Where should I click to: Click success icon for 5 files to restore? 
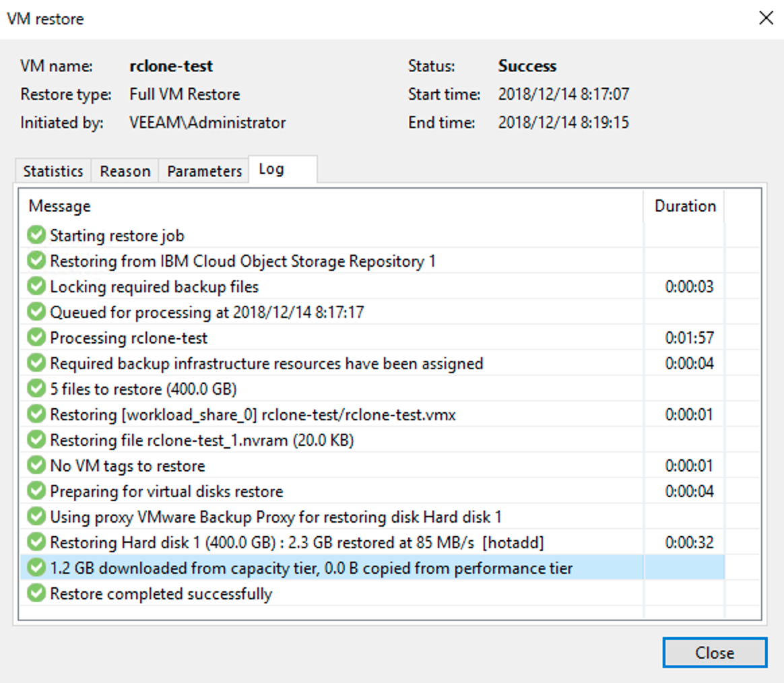(36, 389)
